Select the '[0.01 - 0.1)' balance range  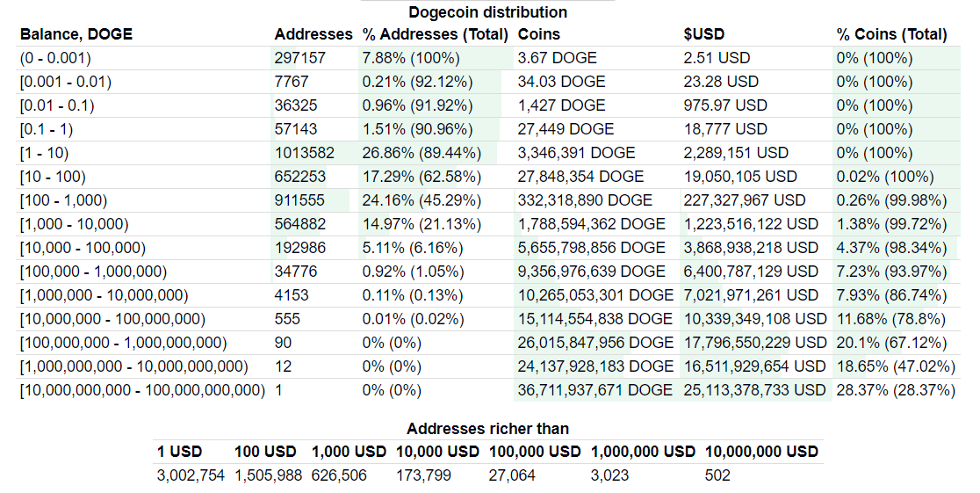pyautogui.click(x=57, y=105)
